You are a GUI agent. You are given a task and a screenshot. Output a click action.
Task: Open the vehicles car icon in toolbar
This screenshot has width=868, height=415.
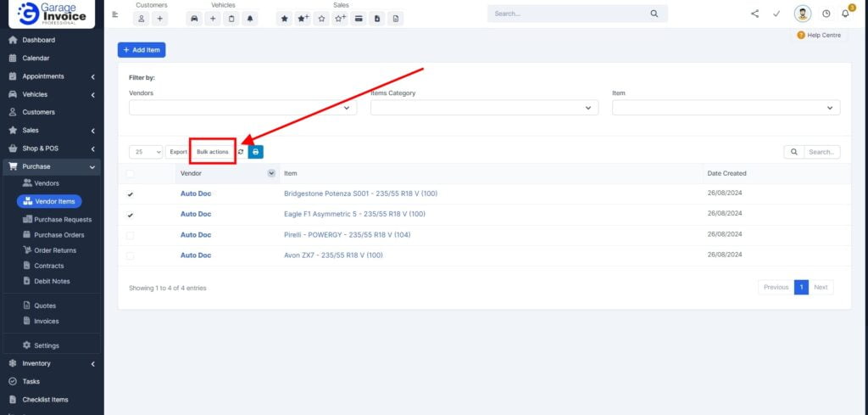pos(194,19)
